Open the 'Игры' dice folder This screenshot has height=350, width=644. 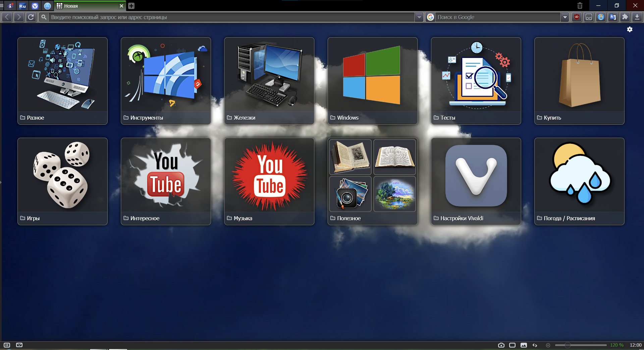(x=63, y=181)
